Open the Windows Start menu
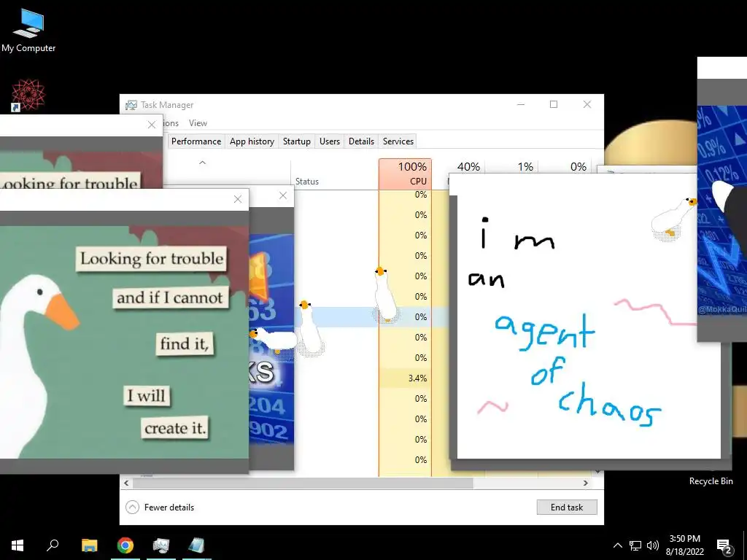 tap(18, 545)
